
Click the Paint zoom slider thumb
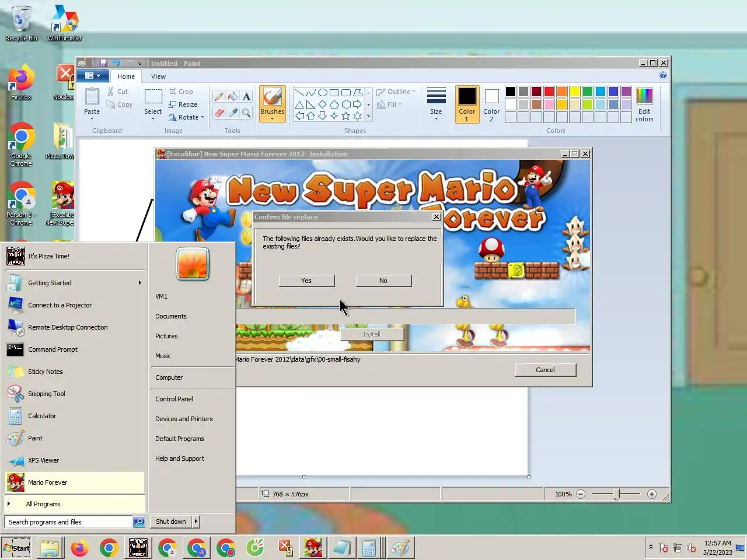617,494
